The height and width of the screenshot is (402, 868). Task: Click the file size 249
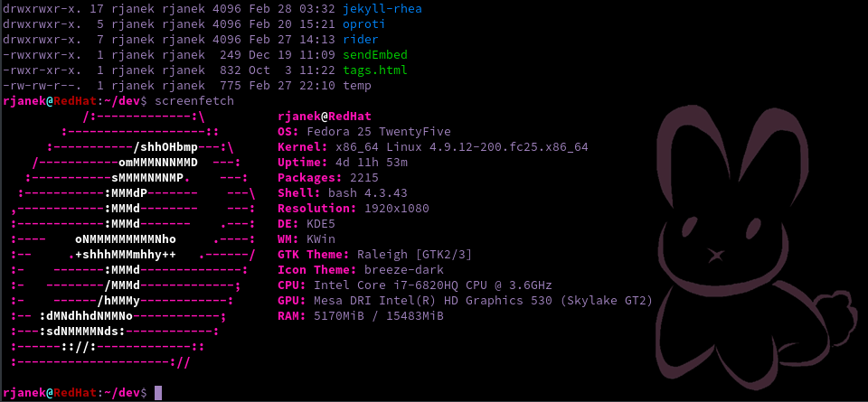coord(231,55)
